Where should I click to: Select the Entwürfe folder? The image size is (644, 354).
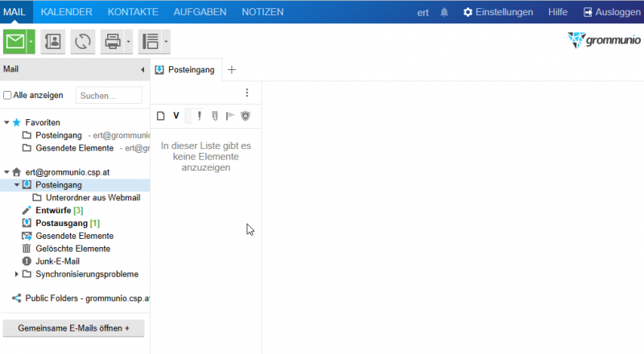(x=53, y=210)
